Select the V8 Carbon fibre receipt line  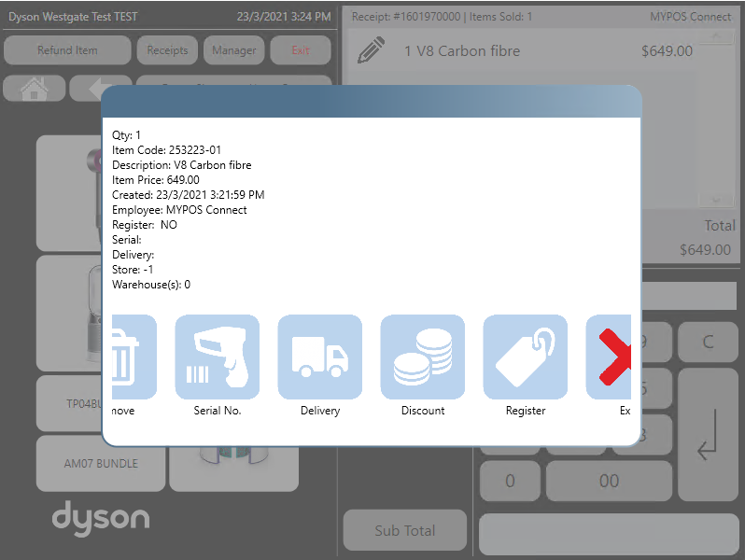pyautogui.click(x=523, y=50)
